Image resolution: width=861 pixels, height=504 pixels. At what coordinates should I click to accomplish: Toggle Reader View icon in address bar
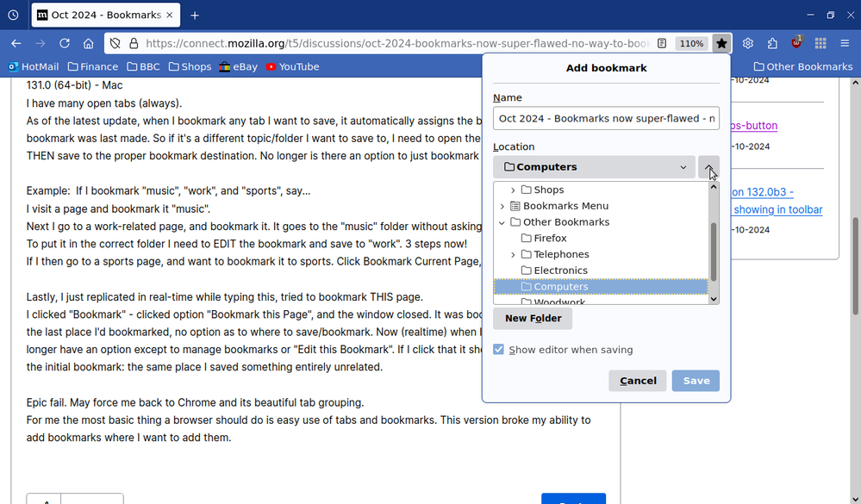click(662, 43)
